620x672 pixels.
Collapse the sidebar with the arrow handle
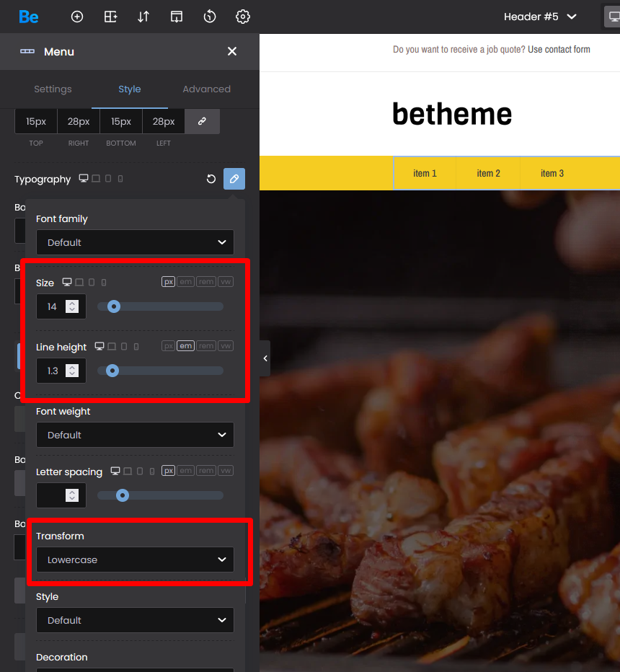[265, 358]
